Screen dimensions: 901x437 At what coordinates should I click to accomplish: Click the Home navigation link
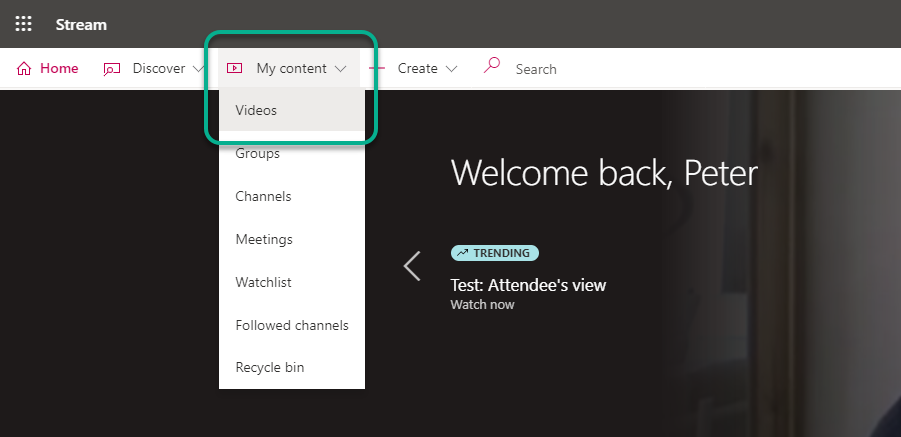[59, 68]
